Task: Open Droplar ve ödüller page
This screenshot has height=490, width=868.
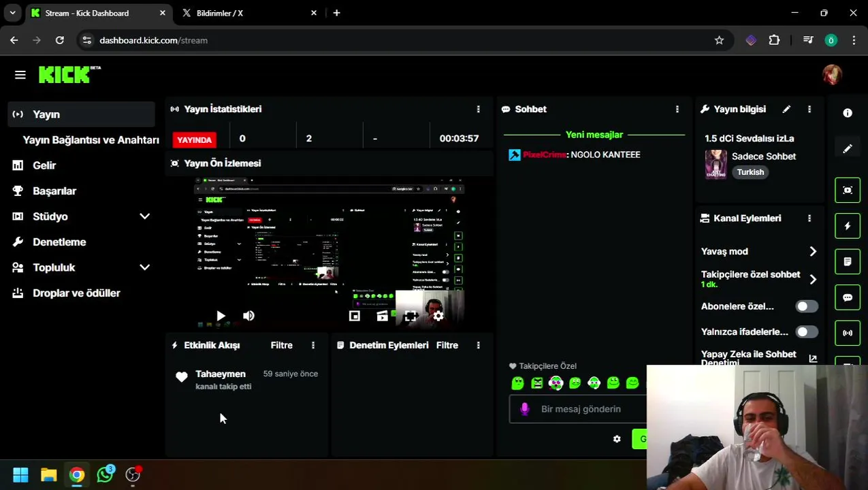Action: [76, 293]
